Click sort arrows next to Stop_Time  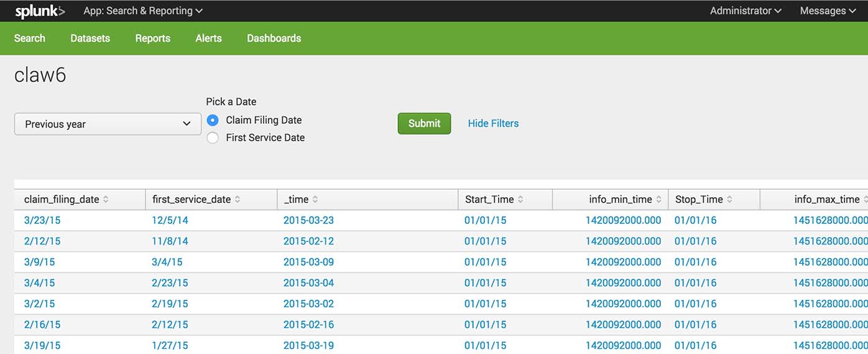[729, 200]
